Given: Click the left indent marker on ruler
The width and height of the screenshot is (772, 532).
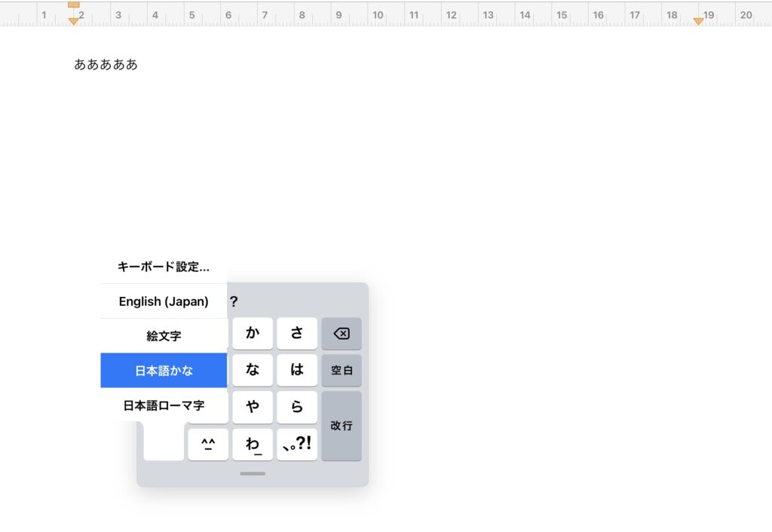Looking at the screenshot, I should tap(73, 21).
